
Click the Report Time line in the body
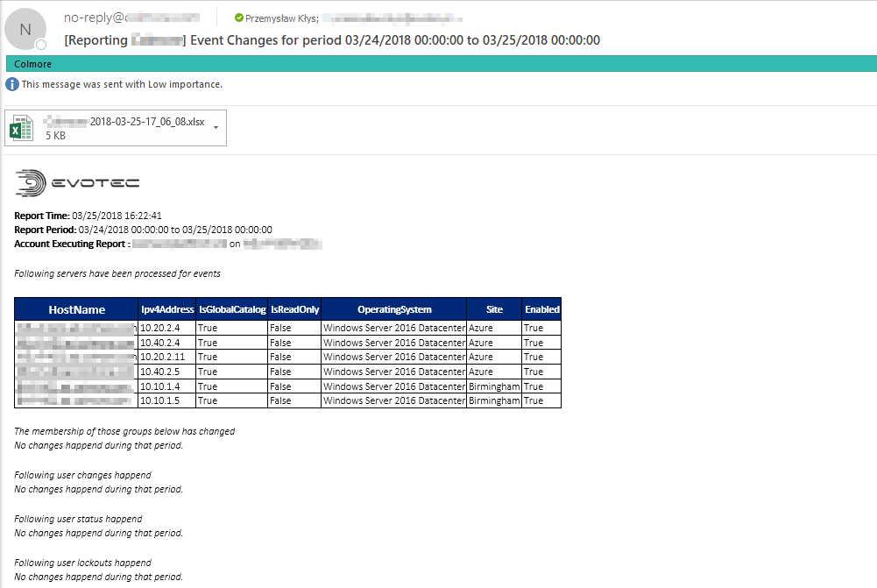(x=88, y=216)
